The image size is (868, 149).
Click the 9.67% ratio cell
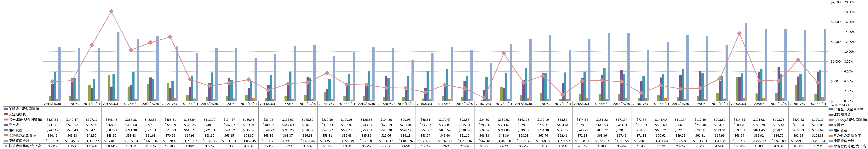[x=504, y=146]
